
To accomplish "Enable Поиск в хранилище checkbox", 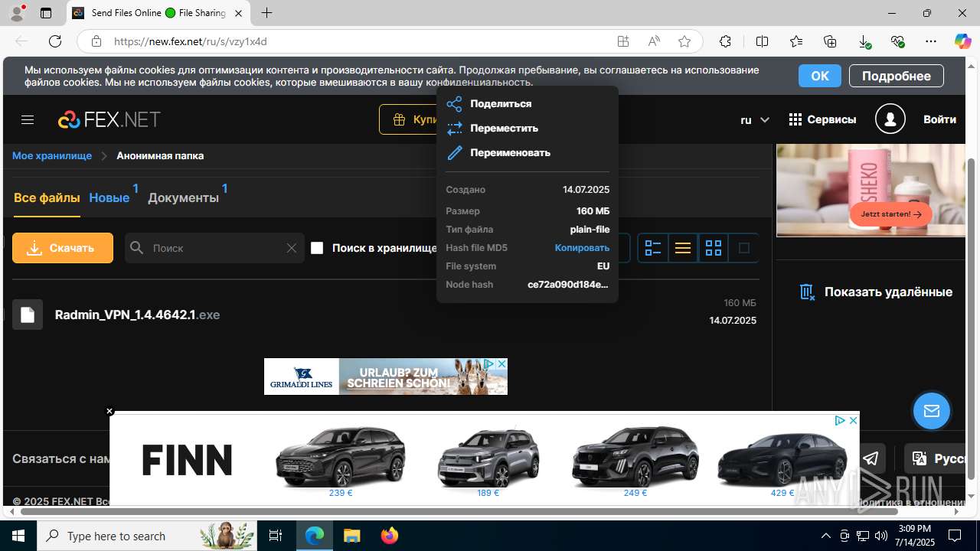I will (317, 248).
